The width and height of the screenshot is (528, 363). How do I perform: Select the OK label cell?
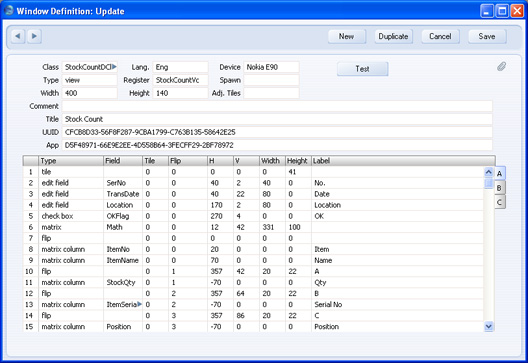pyautogui.click(x=398, y=216)
